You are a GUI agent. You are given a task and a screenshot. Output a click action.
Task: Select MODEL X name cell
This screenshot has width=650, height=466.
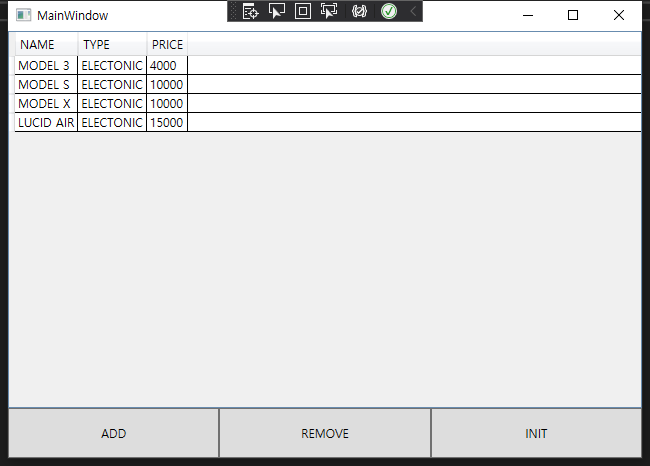pos(46,104)
